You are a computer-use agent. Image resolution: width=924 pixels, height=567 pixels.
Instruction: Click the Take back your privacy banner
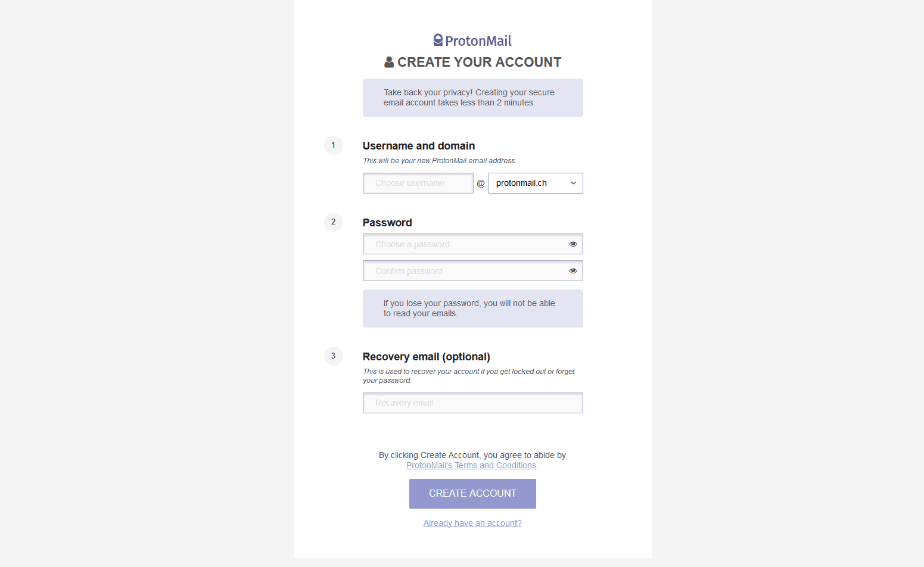473,98
